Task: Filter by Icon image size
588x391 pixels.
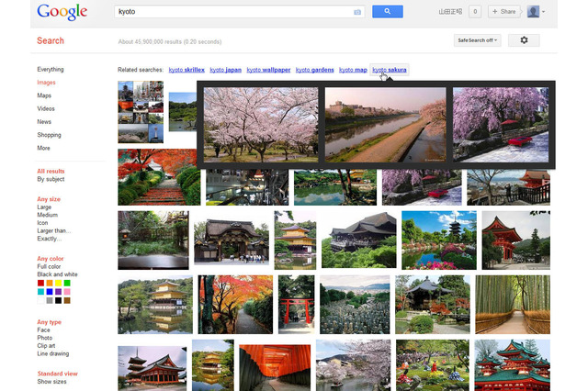Action: [42, 223]
